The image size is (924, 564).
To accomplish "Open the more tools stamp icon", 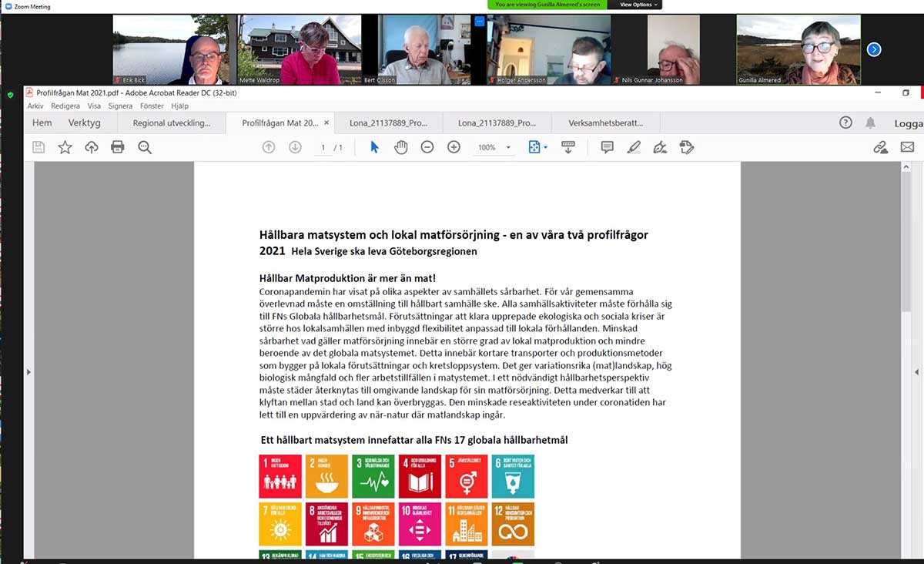I will pyautogui.click(x=687, y=147).
